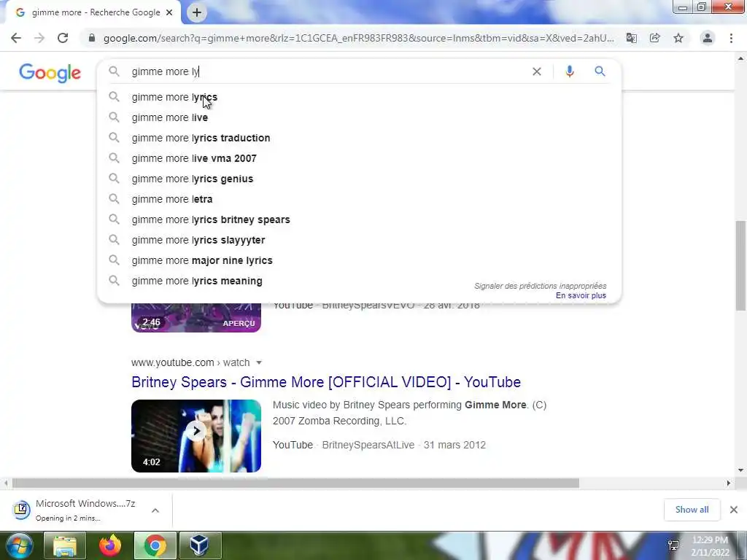Image resolution: width=747 pixels, height=560 pixels.
Task: Submit search with the blue magnifier
Action: (600, 71)
